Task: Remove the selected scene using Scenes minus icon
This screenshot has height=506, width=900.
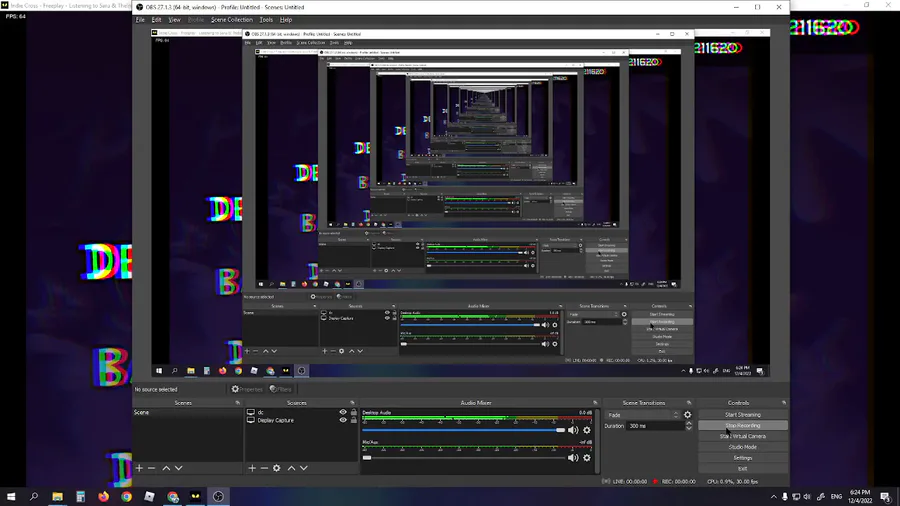Action: 152,468
